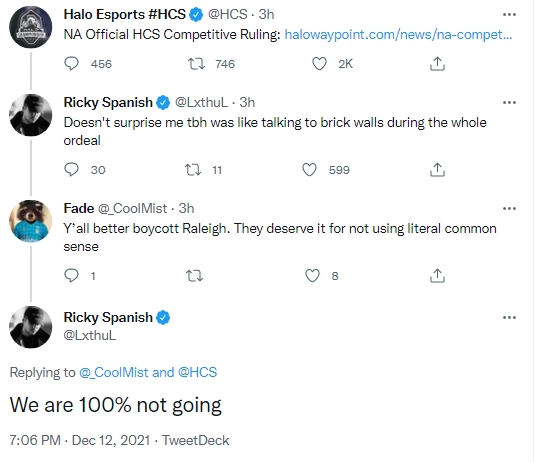
Task: Open more options on Halo Esports tweet
Action: pyautogui.click(x=509, y=14)
